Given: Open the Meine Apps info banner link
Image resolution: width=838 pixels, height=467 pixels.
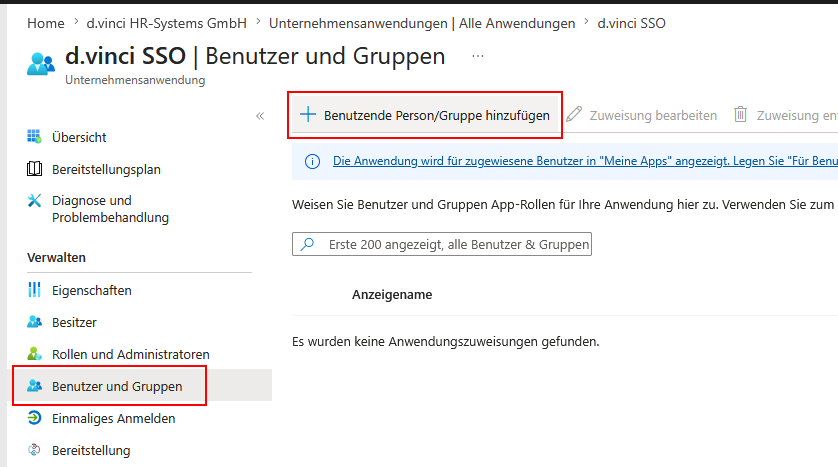Looking at the screenshot, I should point(585,161).
